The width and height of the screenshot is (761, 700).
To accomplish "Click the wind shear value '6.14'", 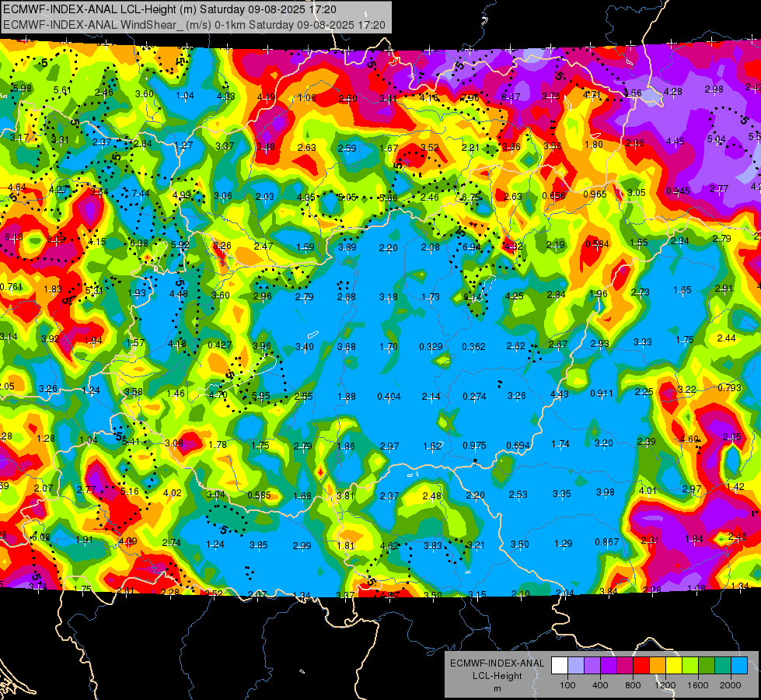I will pos(473,297).
